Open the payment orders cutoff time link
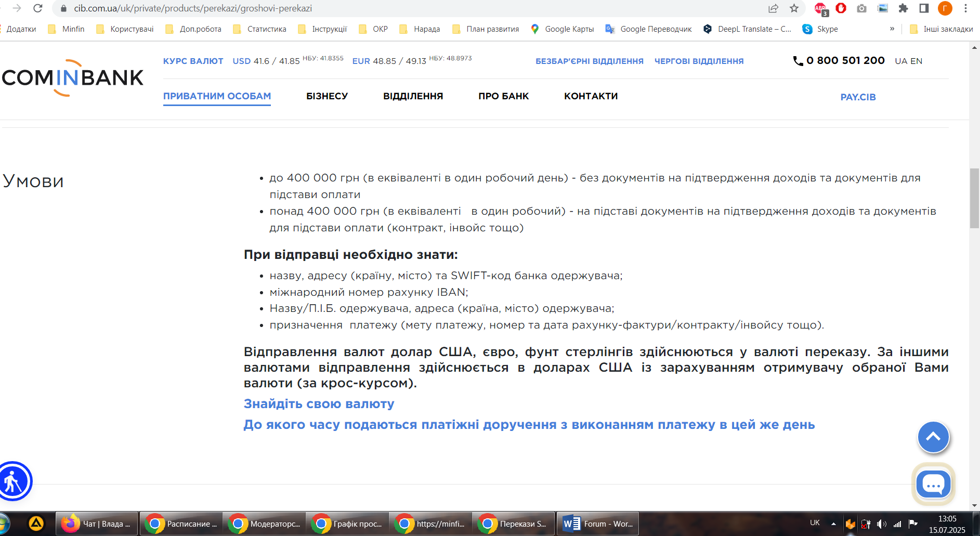Image resolution: width=980 pixels, height=536 pixels. 529,425
